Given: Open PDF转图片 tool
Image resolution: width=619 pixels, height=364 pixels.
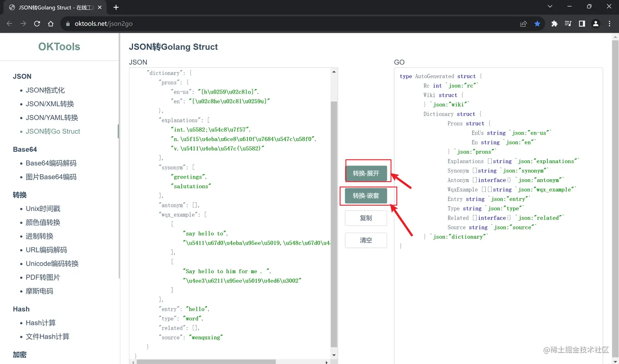Looking at the screenshot, I should [x=43, y=277].
